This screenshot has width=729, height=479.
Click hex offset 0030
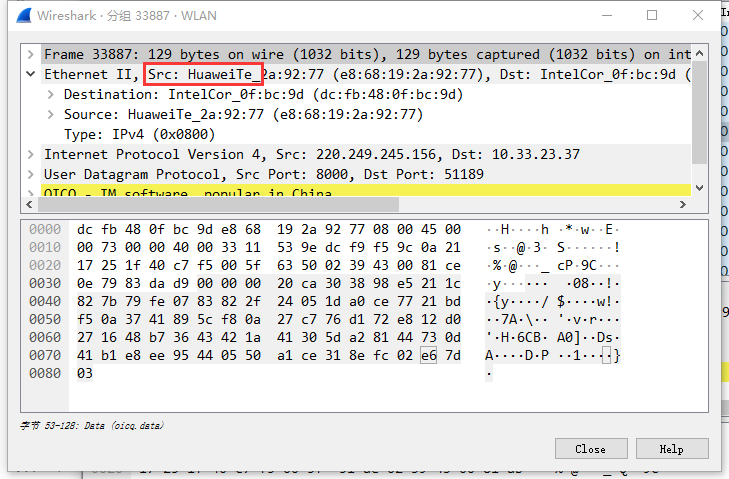(x=45, y=283)
